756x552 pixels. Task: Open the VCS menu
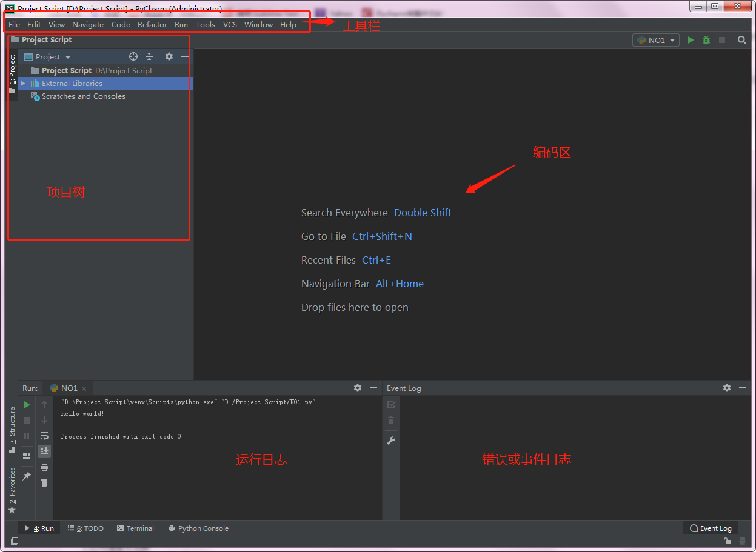[230, 24]
